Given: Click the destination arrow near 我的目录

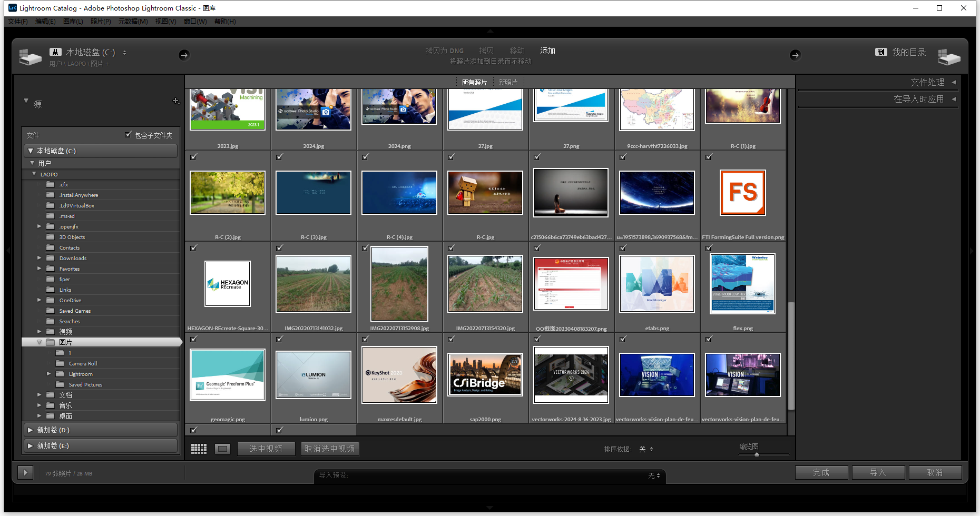Looking at the screenshot, I should pyautogui.click(x=795, y=55).
